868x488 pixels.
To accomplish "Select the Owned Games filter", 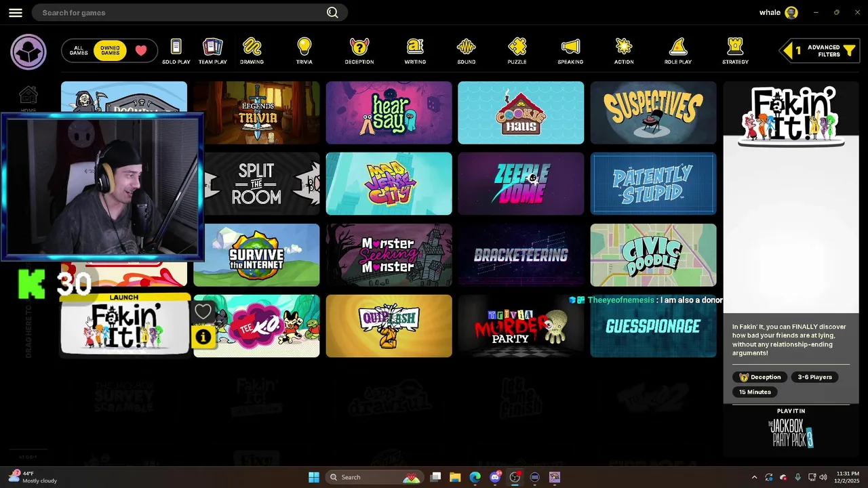I will pyautogui.click(x=110, y=51).
